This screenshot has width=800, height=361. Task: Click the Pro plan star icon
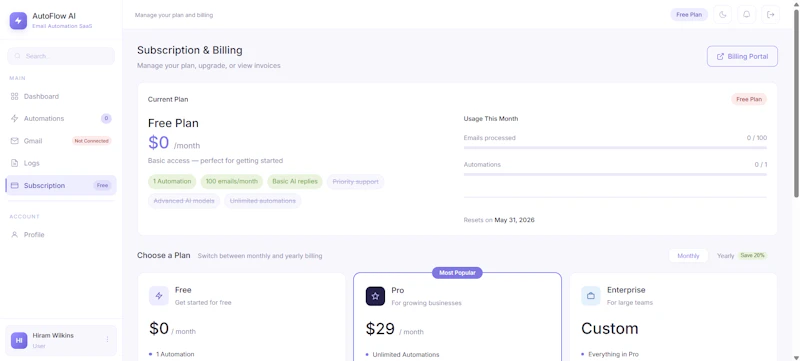[375, 296]
